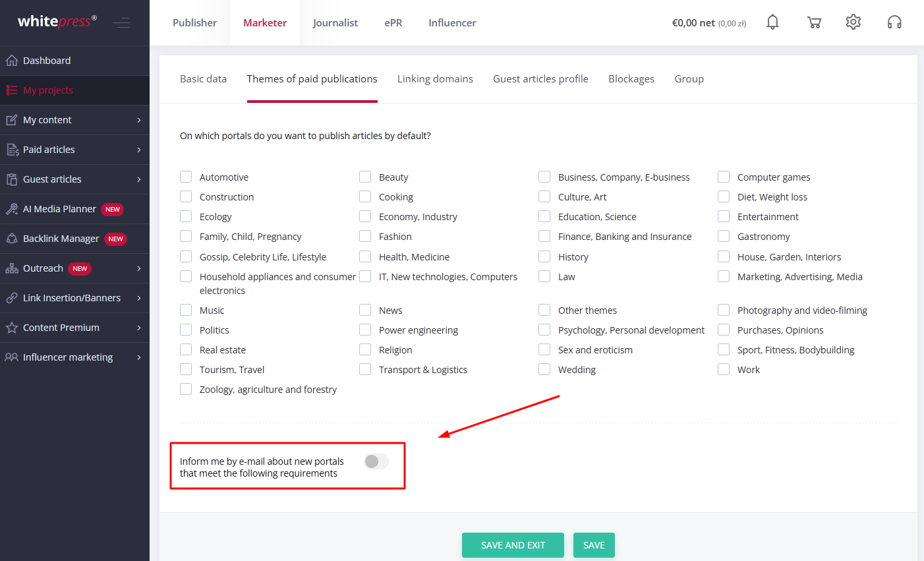The width and height of the screenshot is (924, 561).
Task: Go to Basic data tab
Action: click(203, 78)
